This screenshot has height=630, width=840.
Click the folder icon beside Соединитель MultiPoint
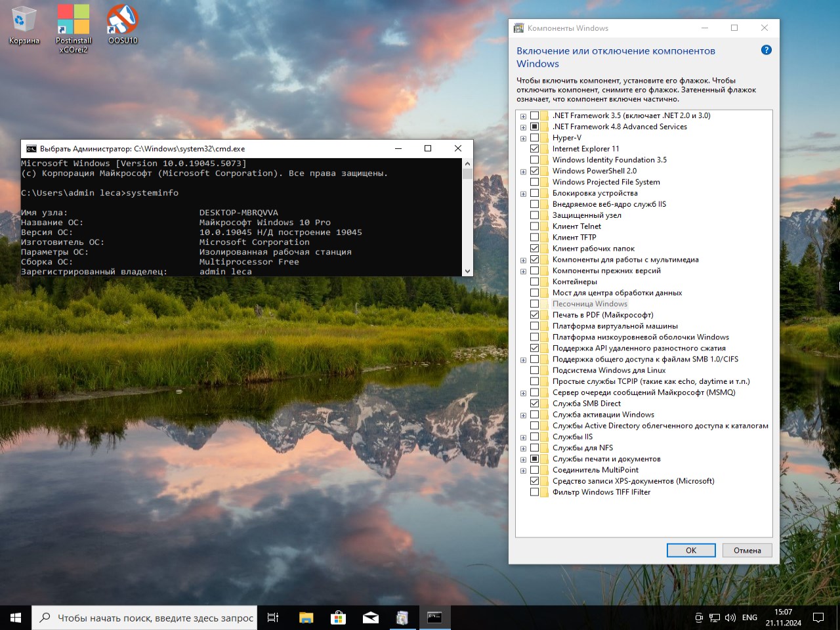(x=545, y=470)
